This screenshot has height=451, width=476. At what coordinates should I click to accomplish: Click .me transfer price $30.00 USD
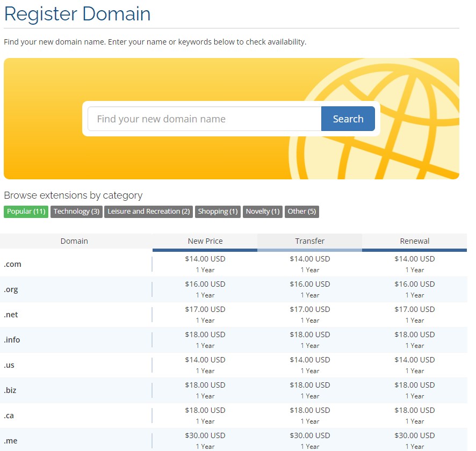click(x=310, y=435)
